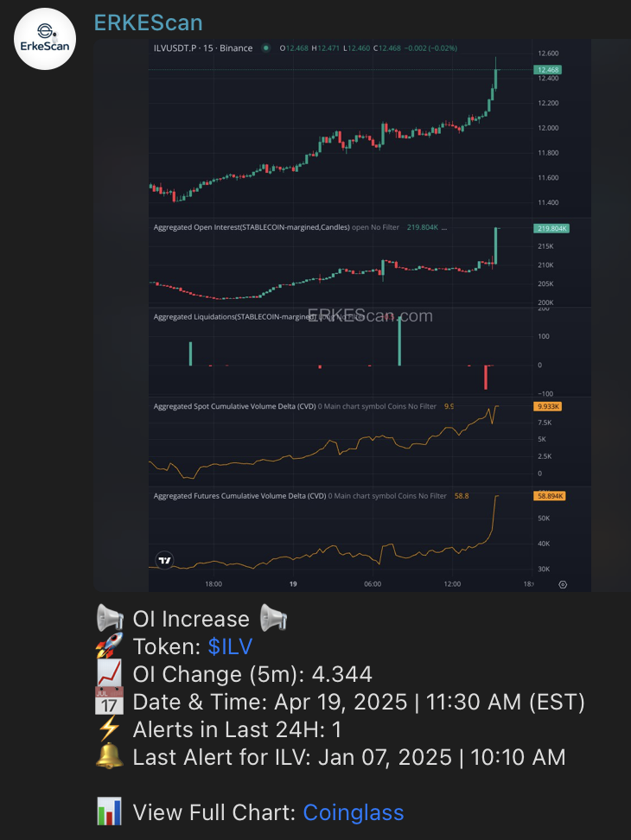The image size is (631, 840).
Task: Click the megaphone emoji before OI Increase
Action: coord(110,619)
